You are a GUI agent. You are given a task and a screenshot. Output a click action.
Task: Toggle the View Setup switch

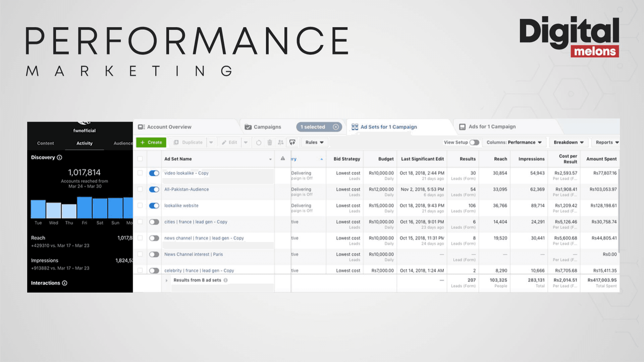(x=474, y=142)
